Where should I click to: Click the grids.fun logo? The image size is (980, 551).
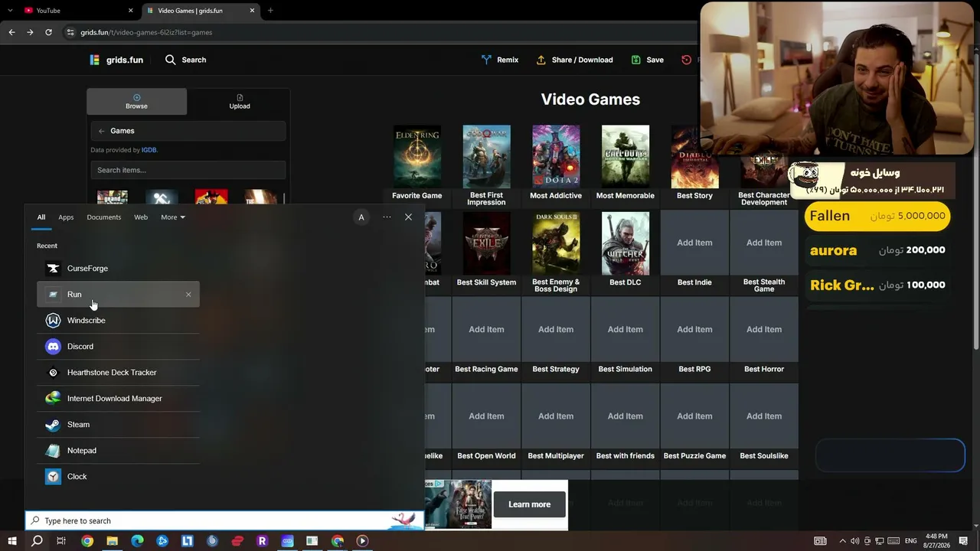[116, 60]
